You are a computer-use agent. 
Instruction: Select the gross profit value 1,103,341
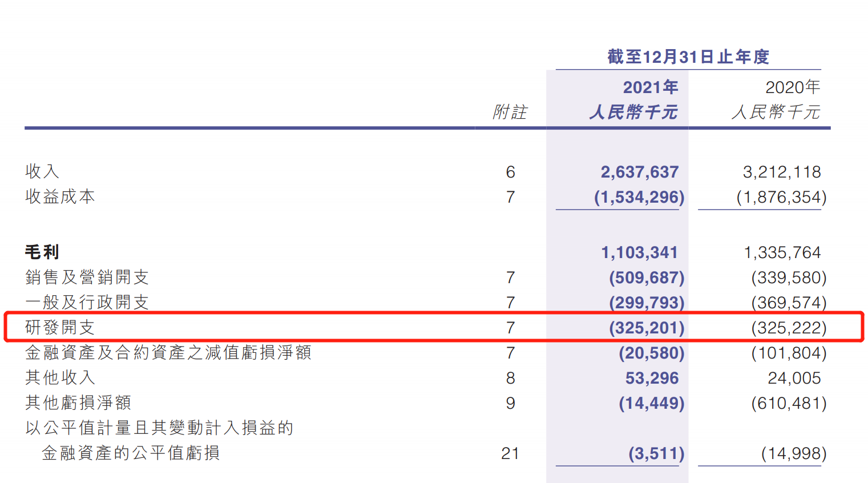click(x=640, y=252)
